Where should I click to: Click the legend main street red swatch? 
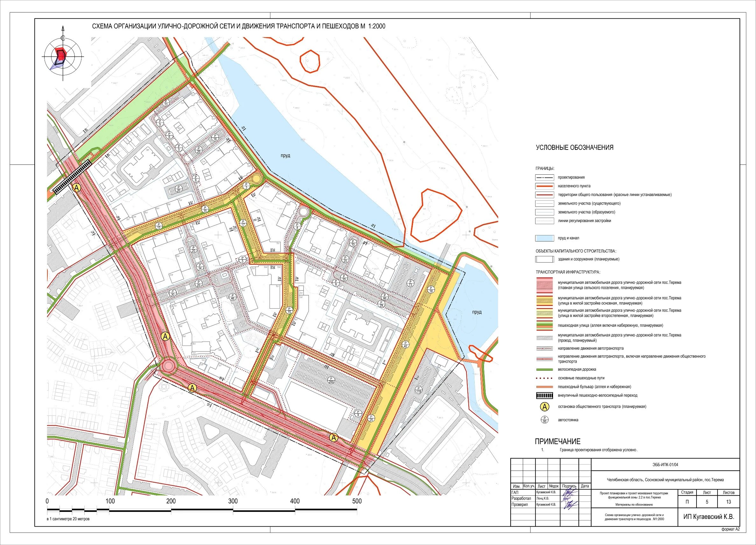click(544, 285)
